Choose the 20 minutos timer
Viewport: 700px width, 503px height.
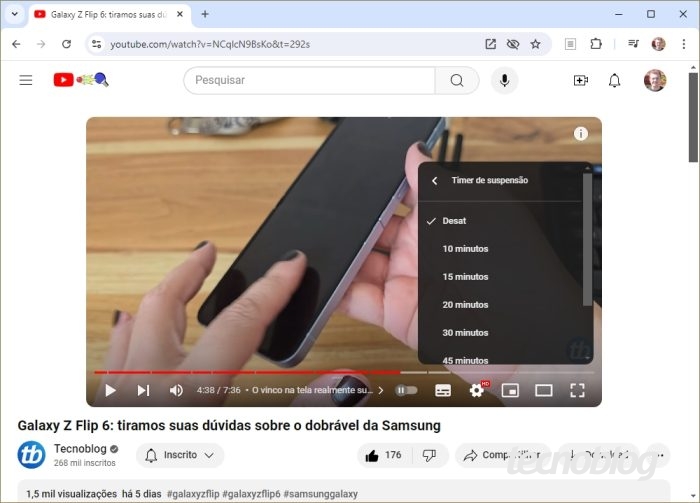[500, 305]
